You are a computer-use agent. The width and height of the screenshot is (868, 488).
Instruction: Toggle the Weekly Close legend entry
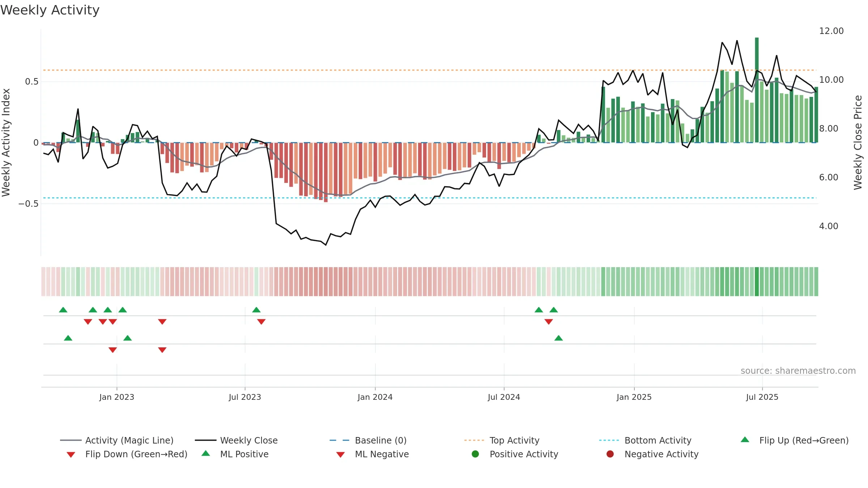(x=236, y=440)
